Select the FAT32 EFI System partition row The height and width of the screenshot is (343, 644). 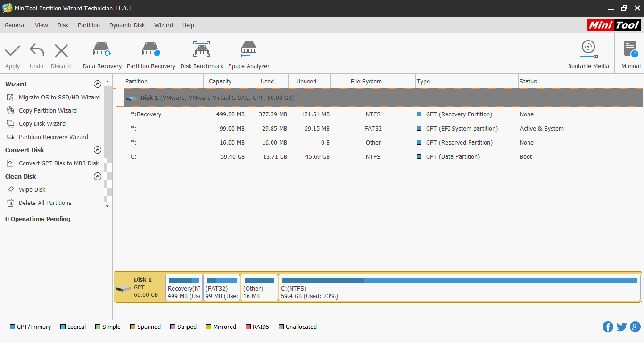tap(383, 128)
